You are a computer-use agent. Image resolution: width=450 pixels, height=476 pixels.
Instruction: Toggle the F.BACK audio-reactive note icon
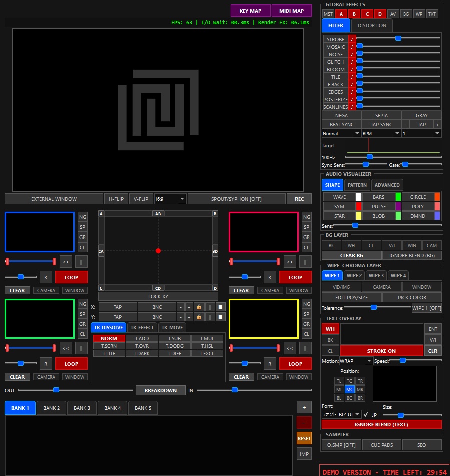click(x=352, y=84)
